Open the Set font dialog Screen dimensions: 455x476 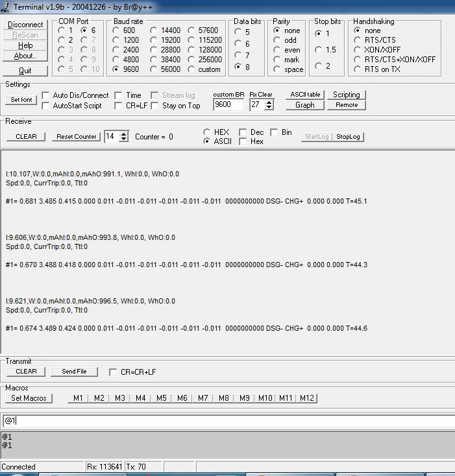pos(21,100)
